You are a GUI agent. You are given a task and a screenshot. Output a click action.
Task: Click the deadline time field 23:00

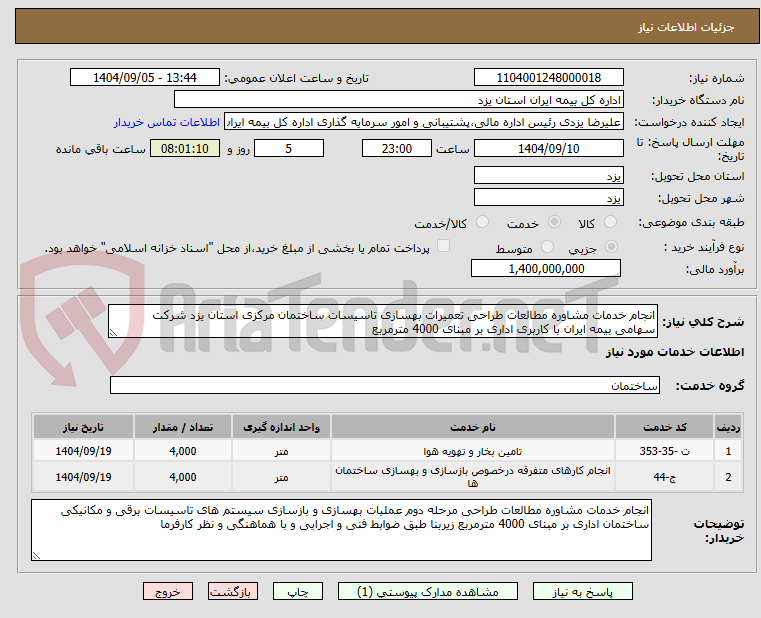(397, 148)
